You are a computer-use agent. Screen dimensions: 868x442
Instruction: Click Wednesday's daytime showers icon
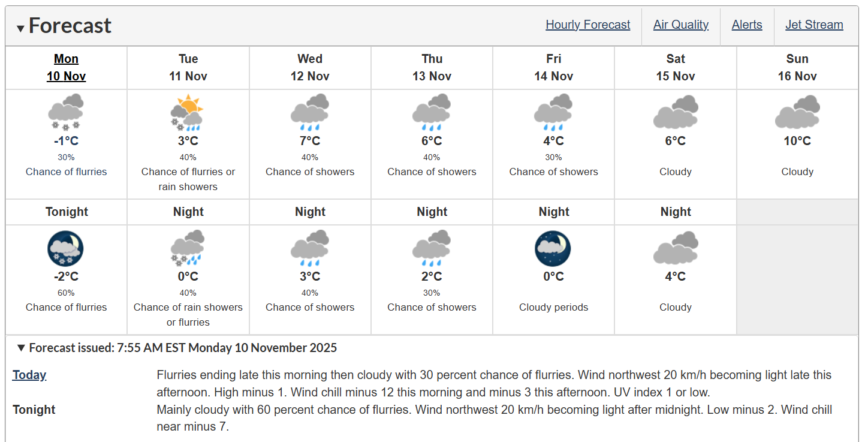click(310, 112)
